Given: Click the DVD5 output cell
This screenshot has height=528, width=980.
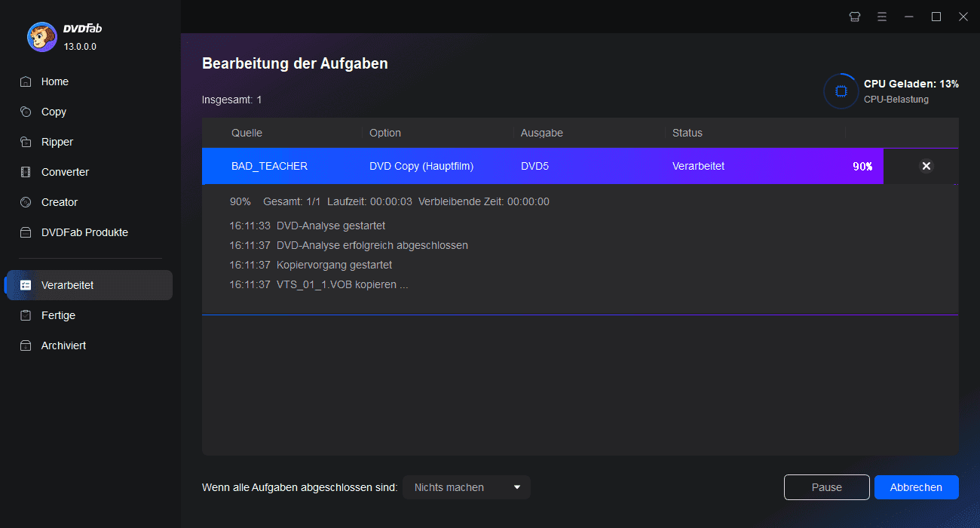Looking at the screenshot, I should tap(534, 166).
